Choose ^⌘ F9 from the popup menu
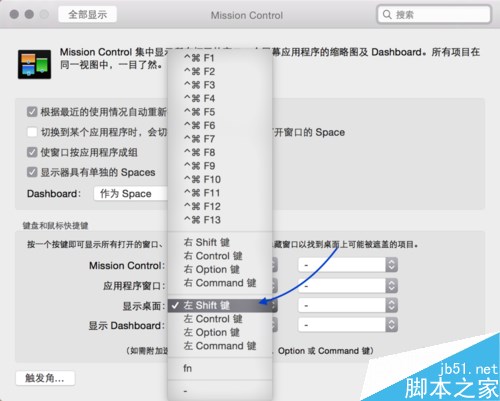500x401 pixels. click(x=220, y=166)
